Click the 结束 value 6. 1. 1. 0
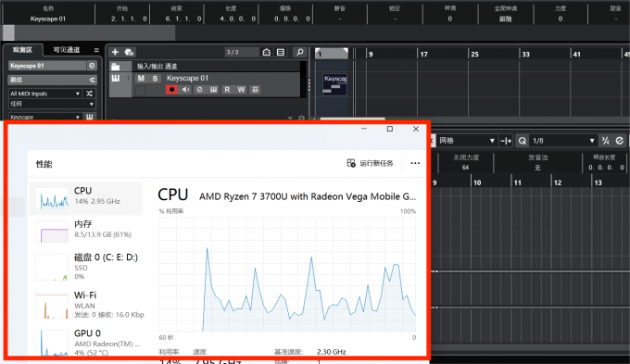The image size is (630, 364). click(x=183, y=19)
